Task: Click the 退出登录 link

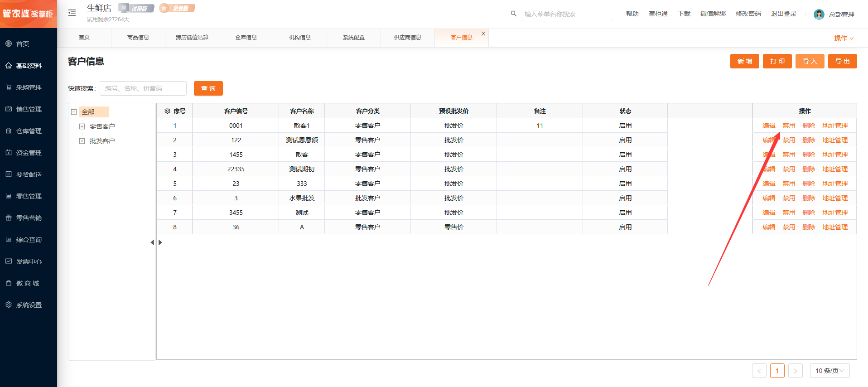Action: click(784, 14)
